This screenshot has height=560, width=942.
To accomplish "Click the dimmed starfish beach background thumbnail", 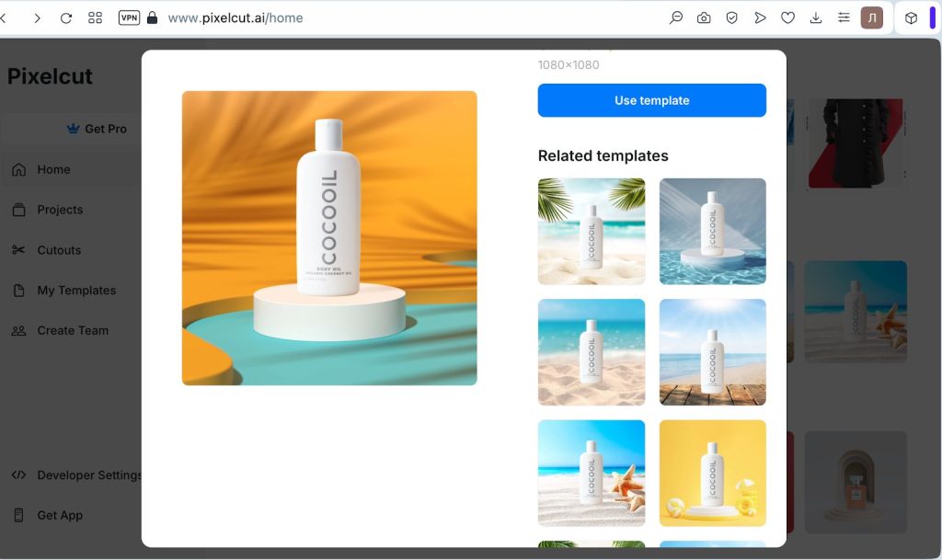I will click(856, 312).
